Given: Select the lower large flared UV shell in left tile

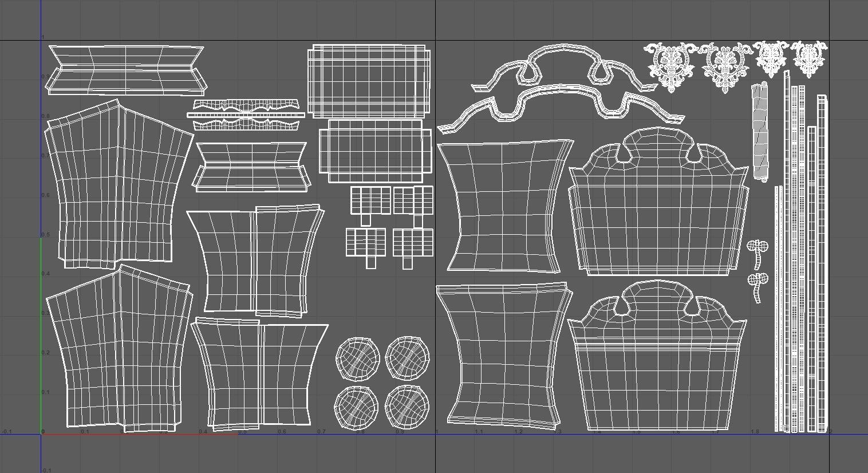Looking at the screenshot, I should coord(118,349).
